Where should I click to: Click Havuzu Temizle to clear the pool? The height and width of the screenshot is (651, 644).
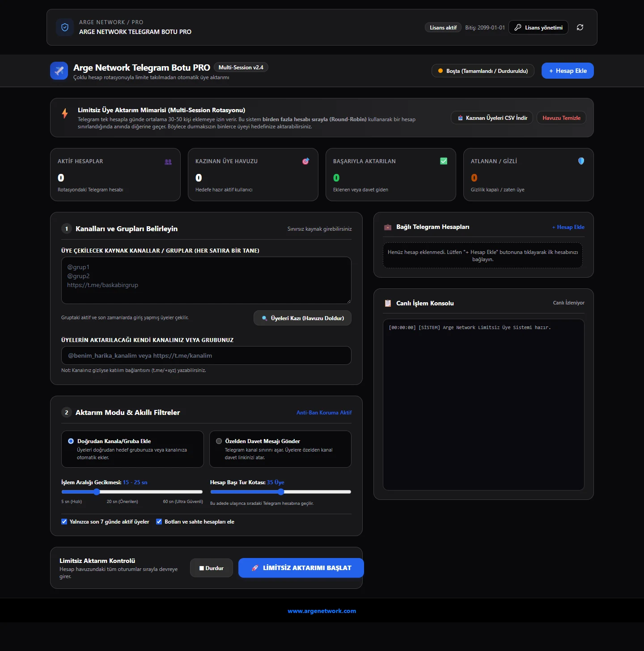[561, 118]
